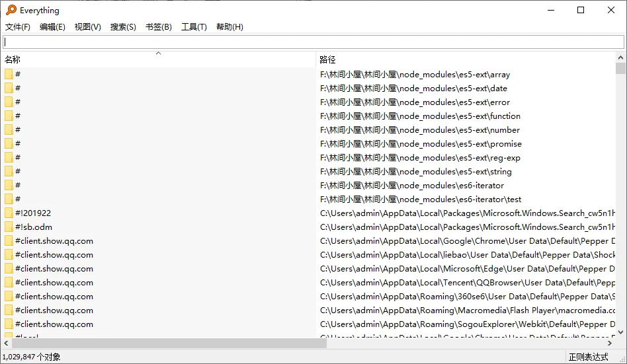Focus the search input field
The image size is (627, 364).
(x=313, y=42)
